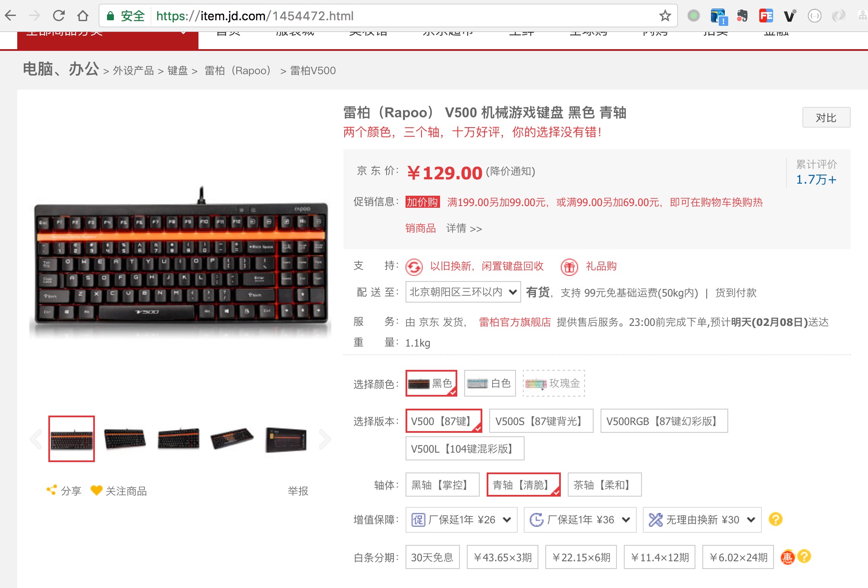The image size is (868, 588).
Task: Click the home icon in browser toolbar
Action: (x=82, y=16)
